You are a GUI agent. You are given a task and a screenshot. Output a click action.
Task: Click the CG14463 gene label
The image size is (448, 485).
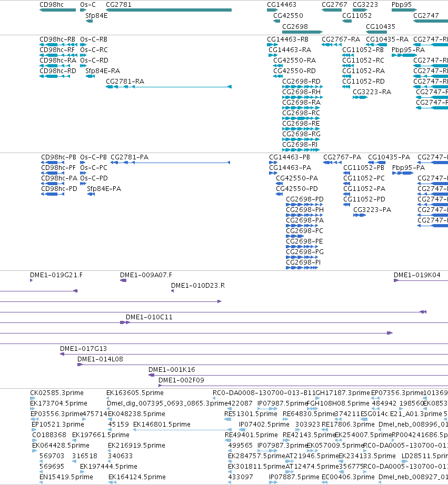click(x=282, y=5)
